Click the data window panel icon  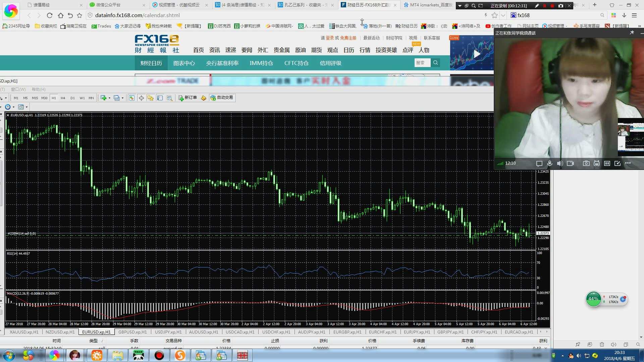click(160, 98)
